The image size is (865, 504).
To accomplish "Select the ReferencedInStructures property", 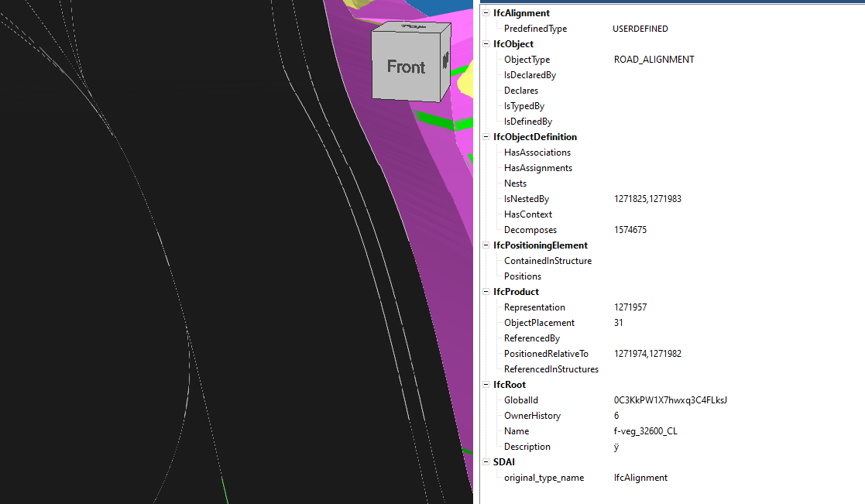I will click(551, 369).
